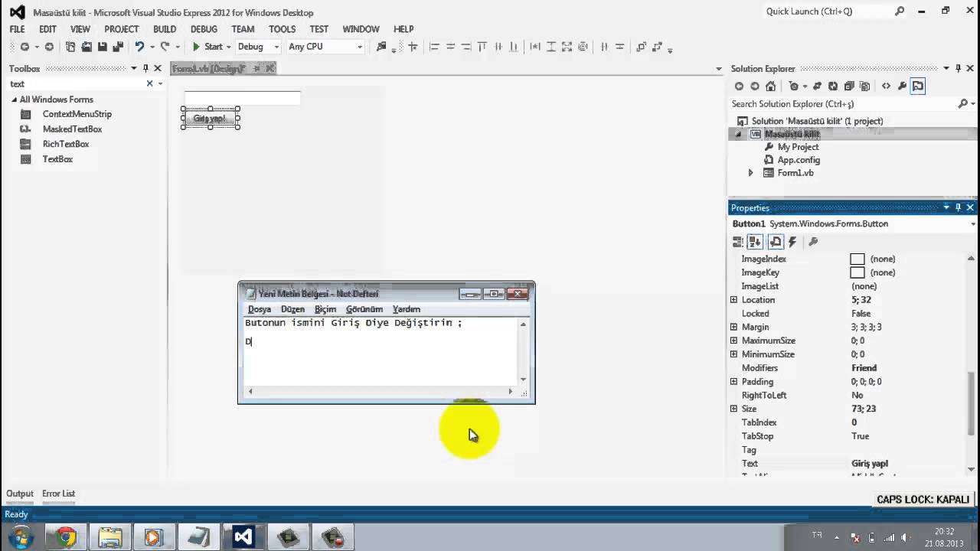Expand the Form1.vb tree node
The width and height of the screenshot is (980, 551).
point(750,173)
